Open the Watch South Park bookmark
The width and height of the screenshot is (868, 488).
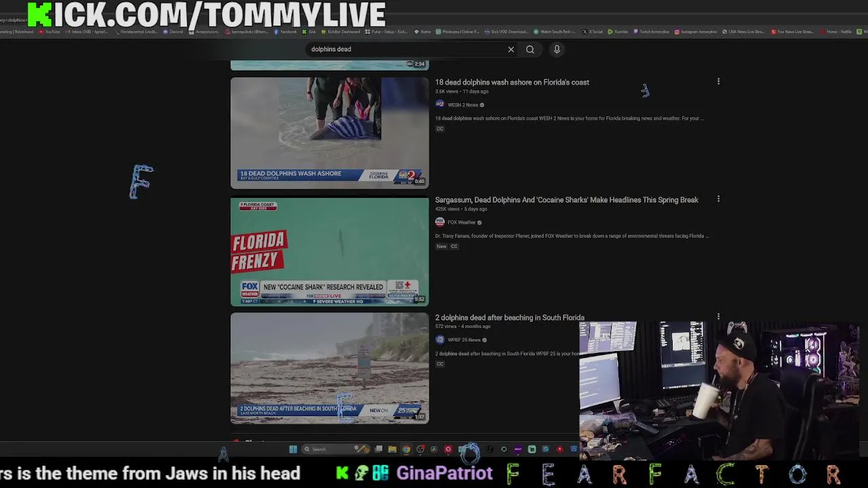pyautogui.click(x=555, y=32)
